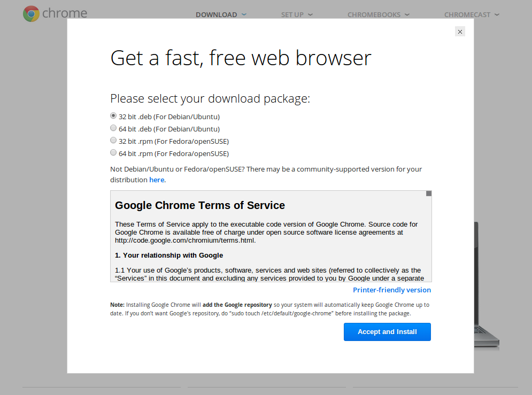Expand the Download menu chevron
532x395 pixels.
click(244, 14)
